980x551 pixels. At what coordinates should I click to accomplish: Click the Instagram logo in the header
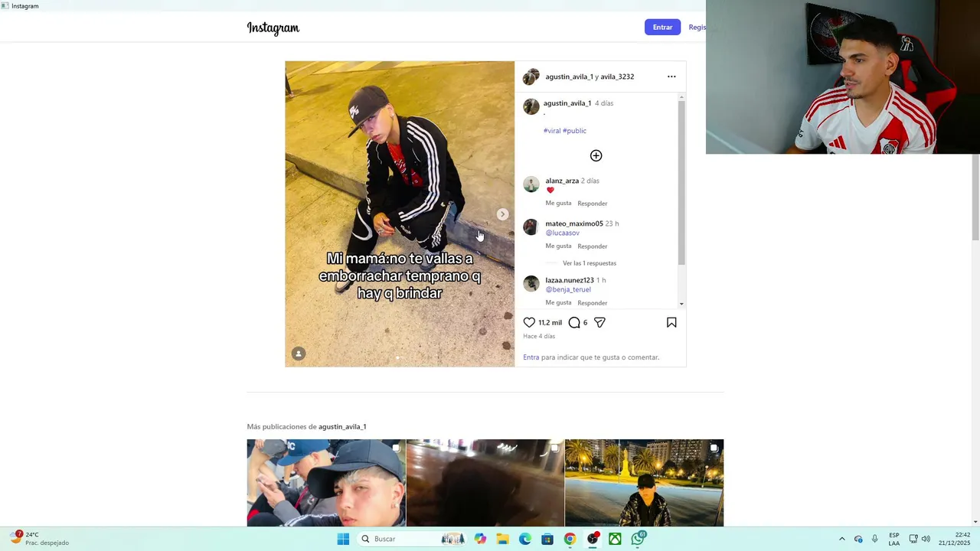pos(273,28)
